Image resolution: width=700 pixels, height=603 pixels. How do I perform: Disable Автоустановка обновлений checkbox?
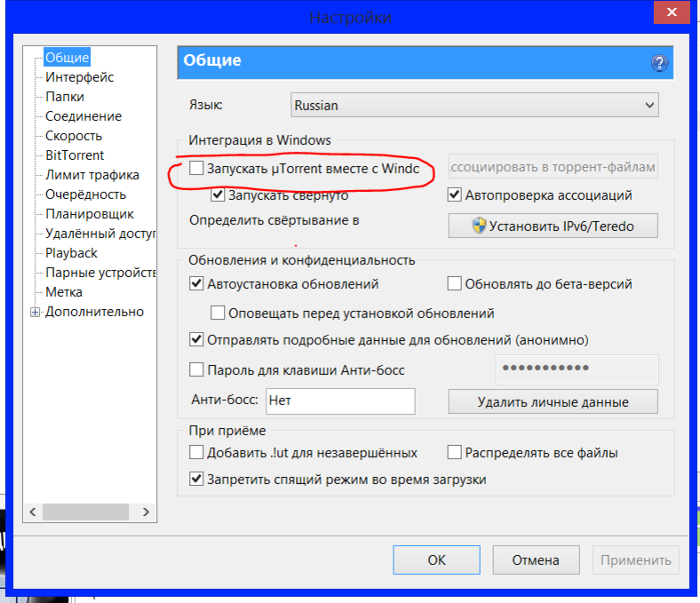(196, 283)
